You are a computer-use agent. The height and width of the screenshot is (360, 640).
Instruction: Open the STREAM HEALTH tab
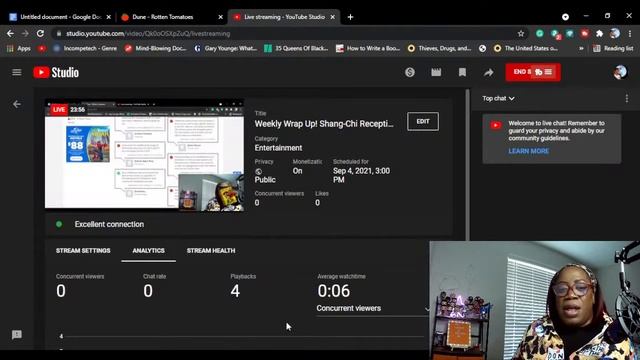(x=211, y=251)
